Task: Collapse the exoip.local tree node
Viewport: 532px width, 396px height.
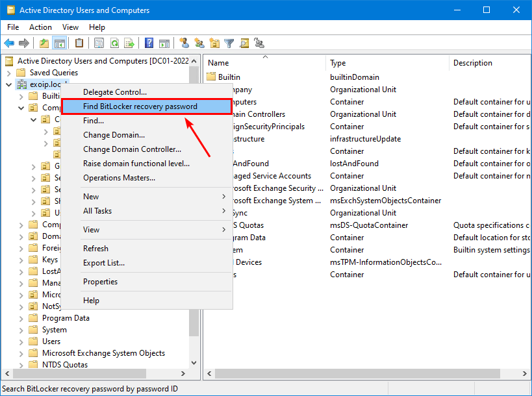Action: coord(8,84)
